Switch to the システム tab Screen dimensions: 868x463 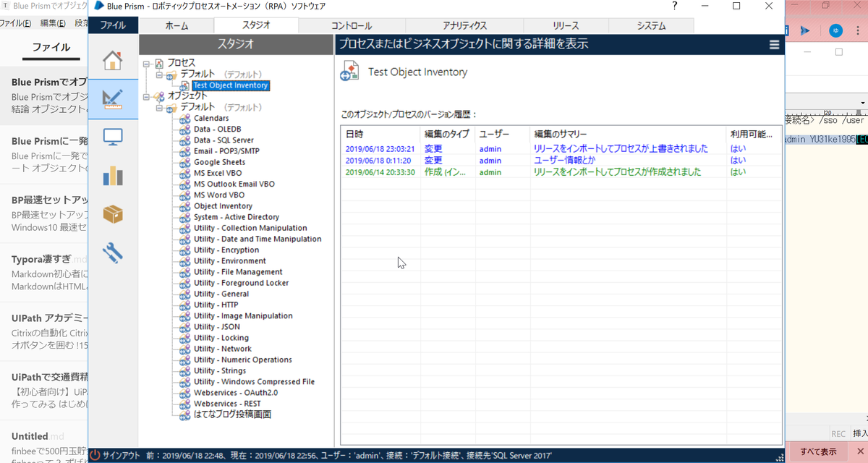pyautogui.click(x=651, y=25)
